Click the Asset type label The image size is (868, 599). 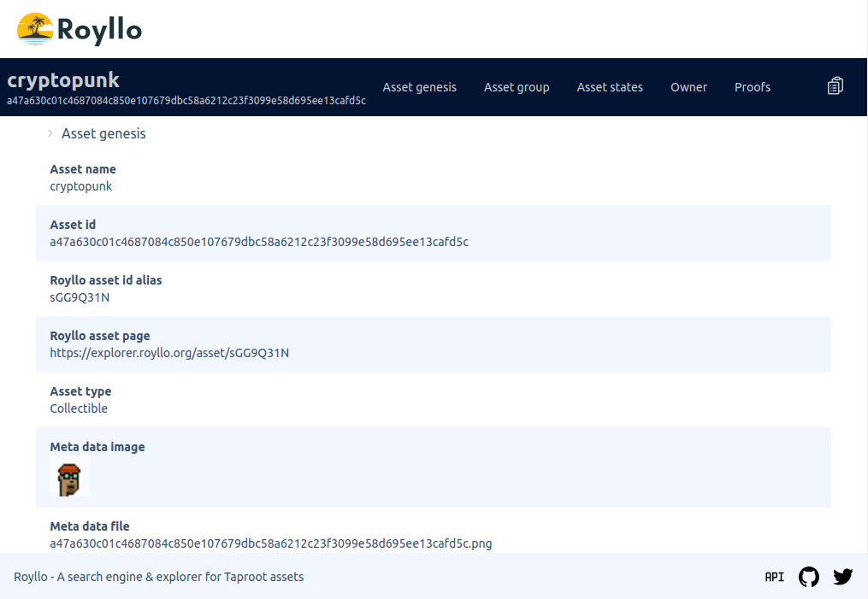[80, 391]
